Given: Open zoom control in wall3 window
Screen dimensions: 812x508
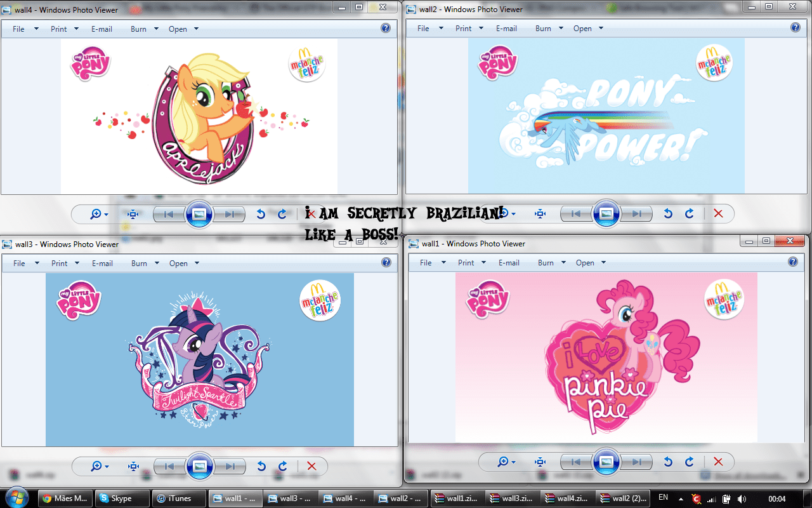Looking at the screenshot, I should click(x=100, y=466).
